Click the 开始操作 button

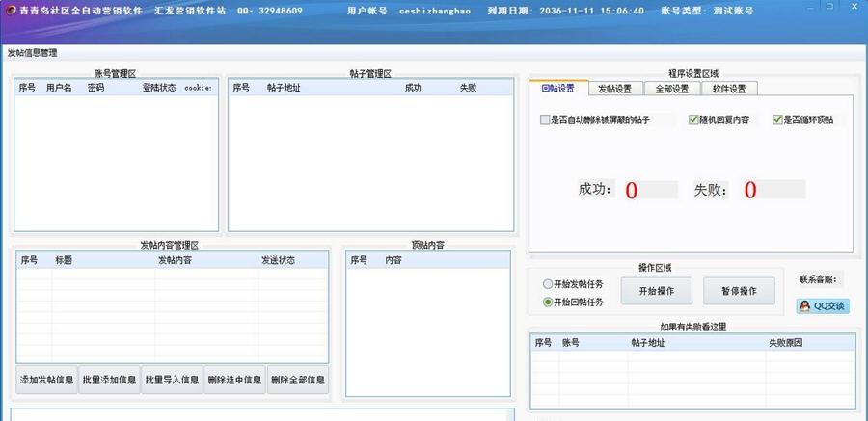657,291
